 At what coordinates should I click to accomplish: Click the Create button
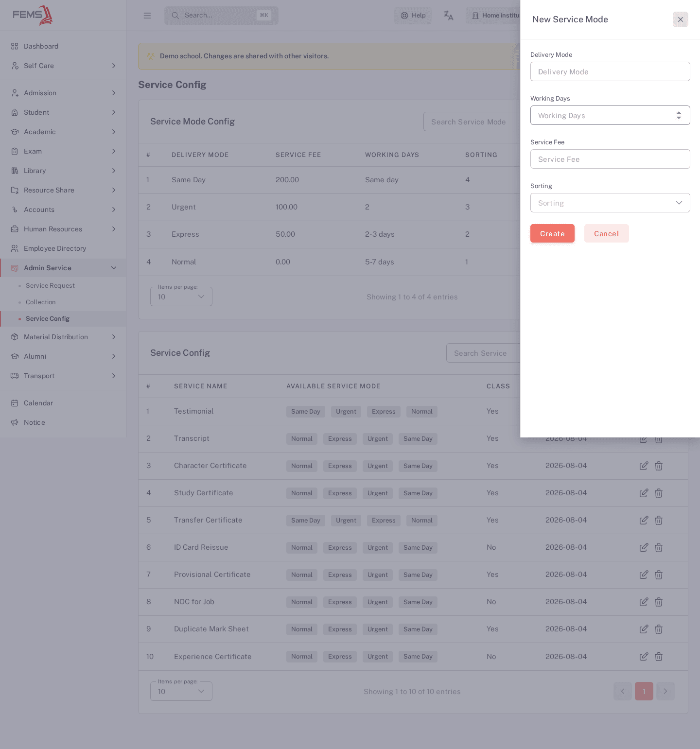click(x=552, y=233)
